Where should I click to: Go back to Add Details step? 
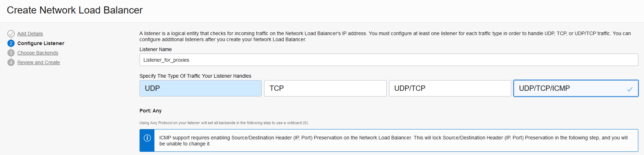point(30,34)
